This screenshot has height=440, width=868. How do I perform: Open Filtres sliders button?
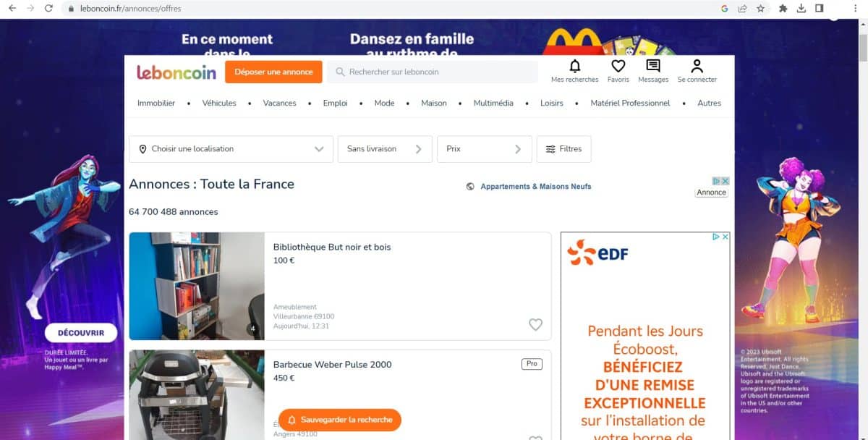coord(563,149)
